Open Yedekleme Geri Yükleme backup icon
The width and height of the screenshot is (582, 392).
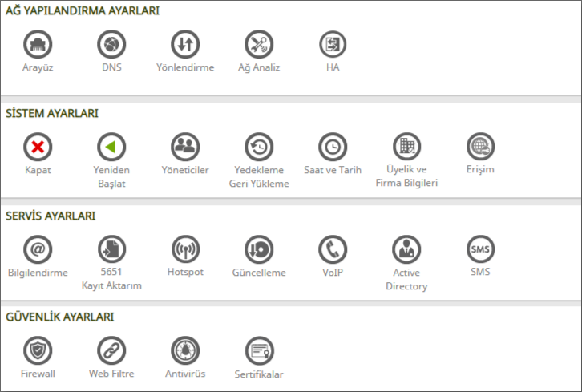point(259,147)
